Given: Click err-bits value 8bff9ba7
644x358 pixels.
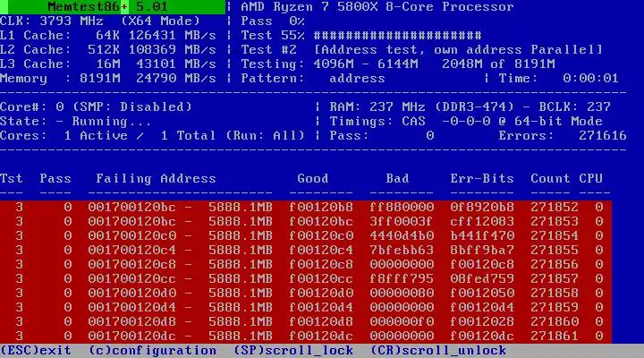Looking at the screenshot, I should [x=482, y=251].
